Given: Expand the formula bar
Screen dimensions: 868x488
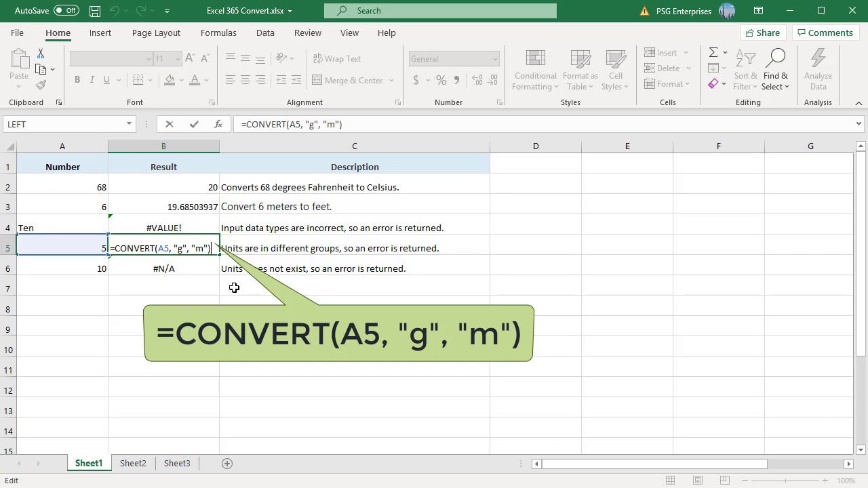Looking at the screenshot, I should [859, 124].
